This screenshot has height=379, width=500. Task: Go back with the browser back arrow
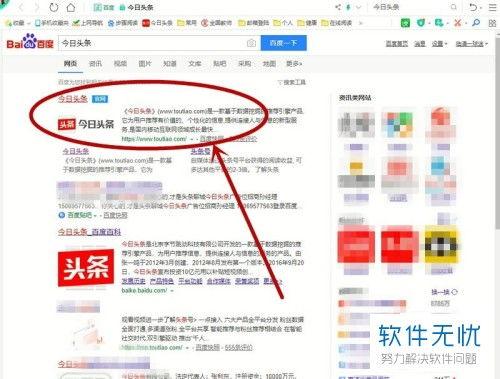[22, 7]
